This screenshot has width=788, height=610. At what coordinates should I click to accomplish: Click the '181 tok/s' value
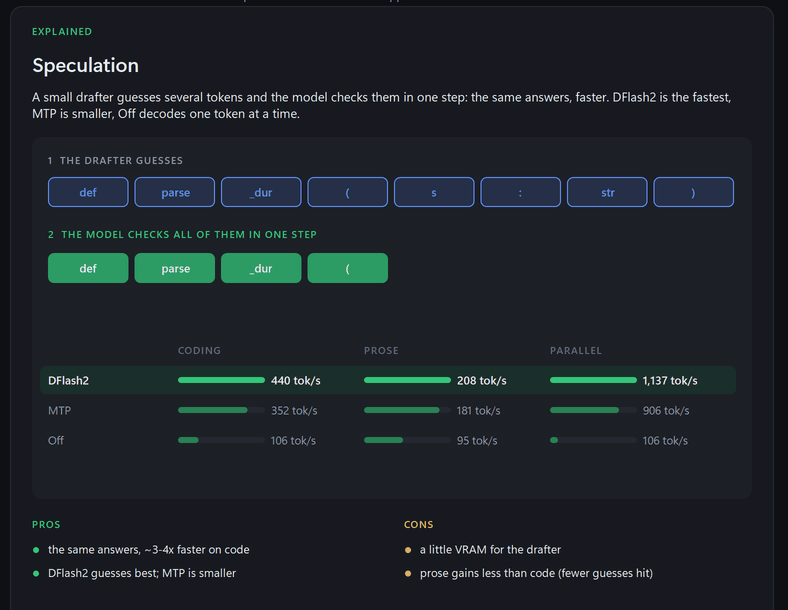pos(478,411)
